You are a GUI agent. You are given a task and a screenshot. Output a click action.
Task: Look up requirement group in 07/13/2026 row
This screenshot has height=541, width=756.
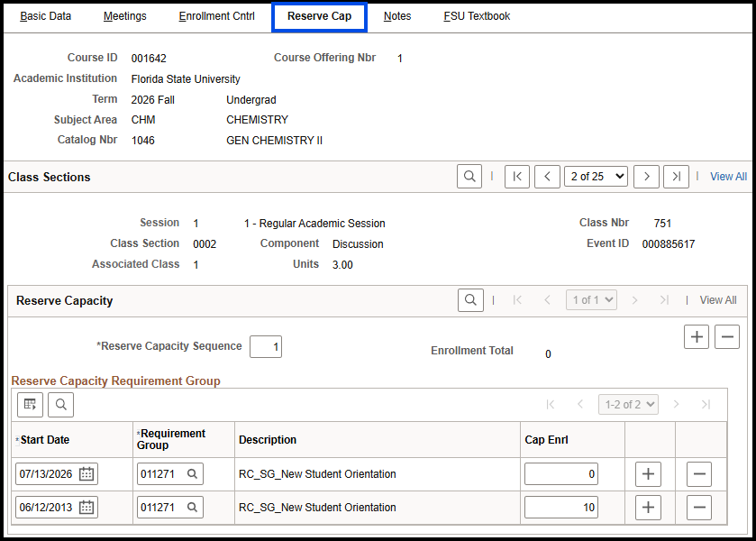tap(192, 474)
